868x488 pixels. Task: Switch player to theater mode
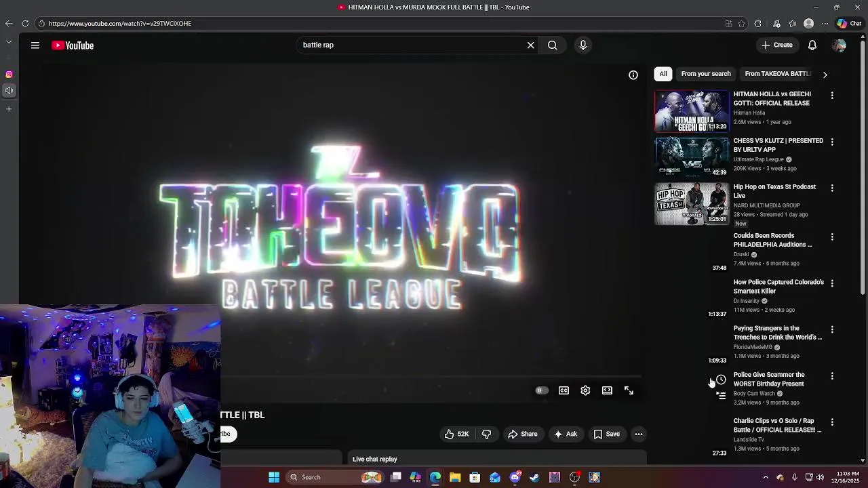tap(607, 390)
